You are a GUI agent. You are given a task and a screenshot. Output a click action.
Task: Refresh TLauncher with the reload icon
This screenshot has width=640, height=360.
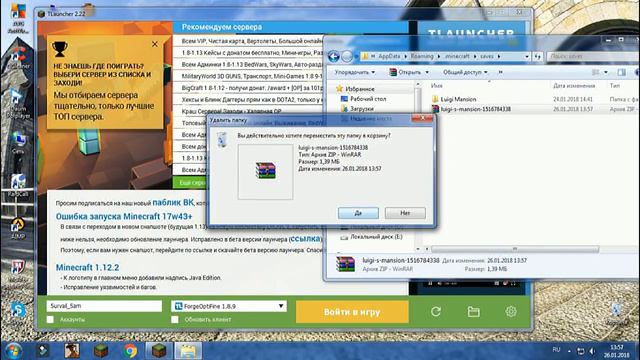436,312
